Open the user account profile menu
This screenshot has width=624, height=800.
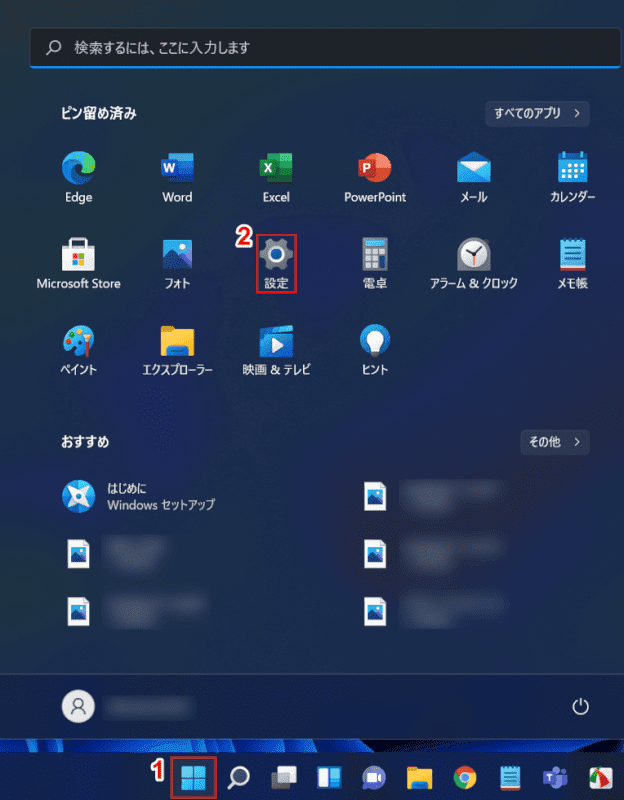coord(78,707)
